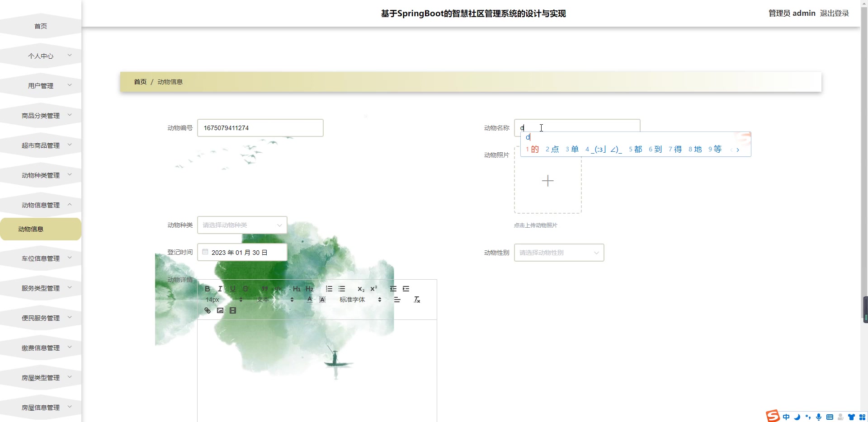Insert a video into the editor
This screenshot has height=422, width=868.
(x=233, y=310)
